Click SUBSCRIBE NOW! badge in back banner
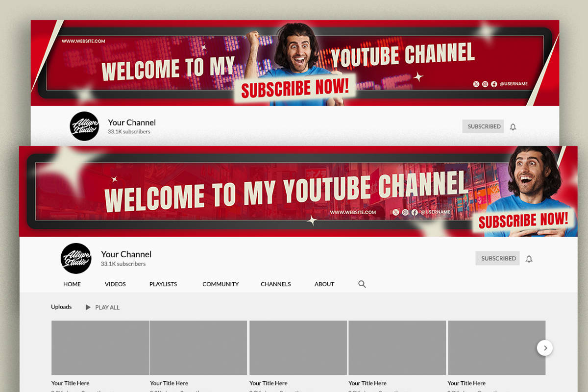The height and width of the screenshot is (392, 588). point(295,88)
